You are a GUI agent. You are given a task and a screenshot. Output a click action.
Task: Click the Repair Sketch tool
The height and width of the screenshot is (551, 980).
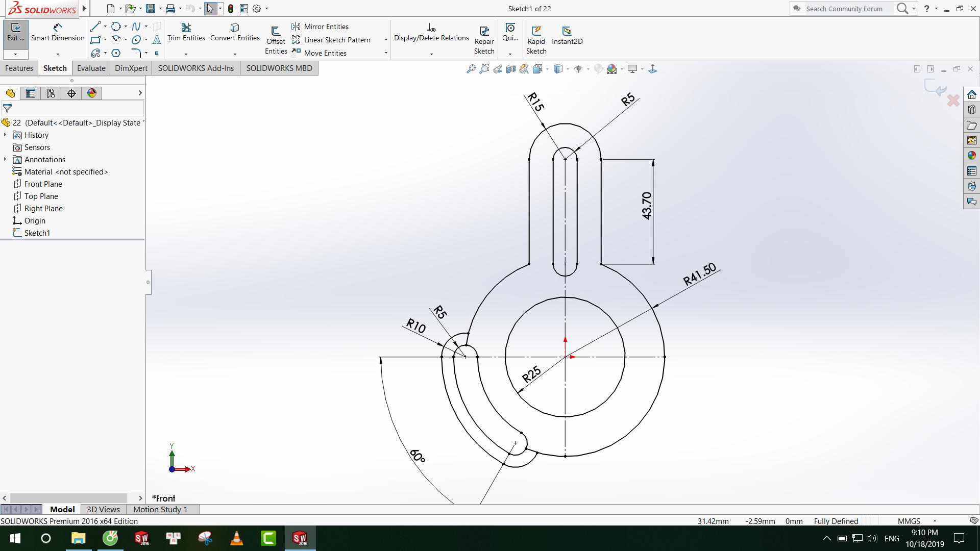point(484,40)
